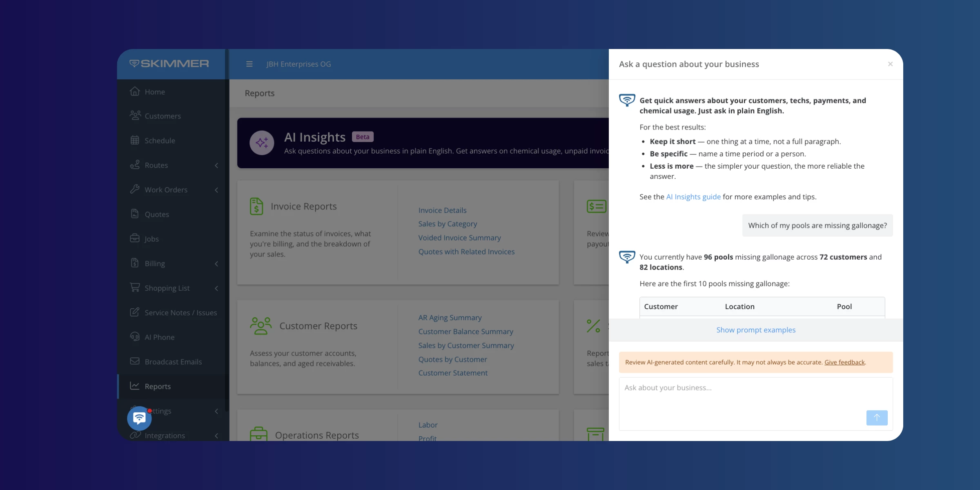Click the Quotes document icon
Viewport: 980px width, 490px height.
[135, 214]
